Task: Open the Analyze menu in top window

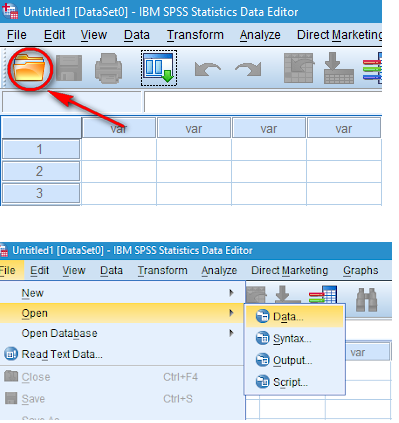Action: [x=260, y=35]
